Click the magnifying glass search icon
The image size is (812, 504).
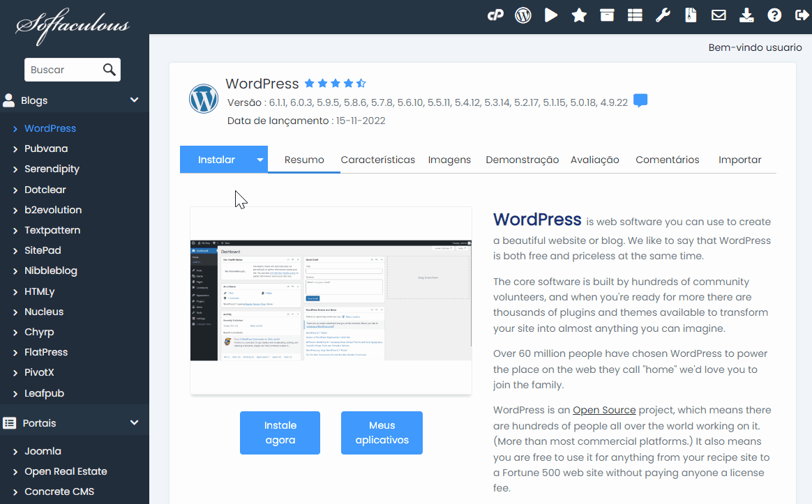coord(110,69)
